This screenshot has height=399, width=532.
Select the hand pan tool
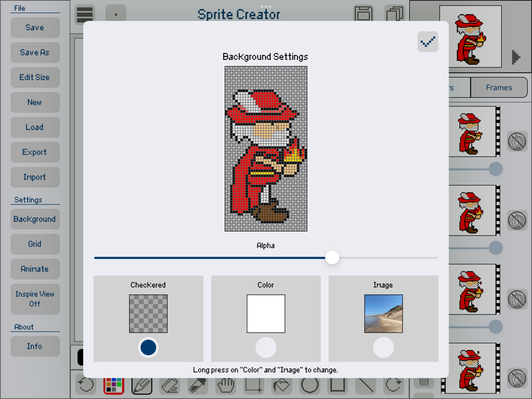click(226, 386)
